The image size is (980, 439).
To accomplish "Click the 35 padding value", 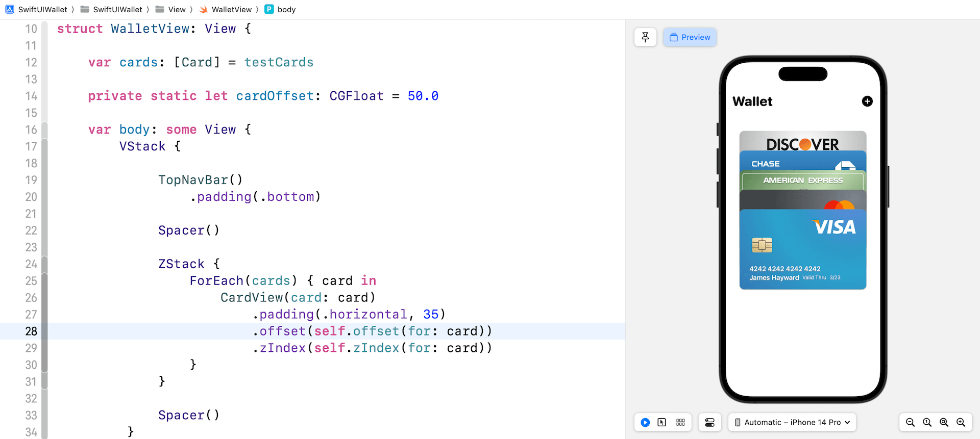I will (x=431, y=315).
